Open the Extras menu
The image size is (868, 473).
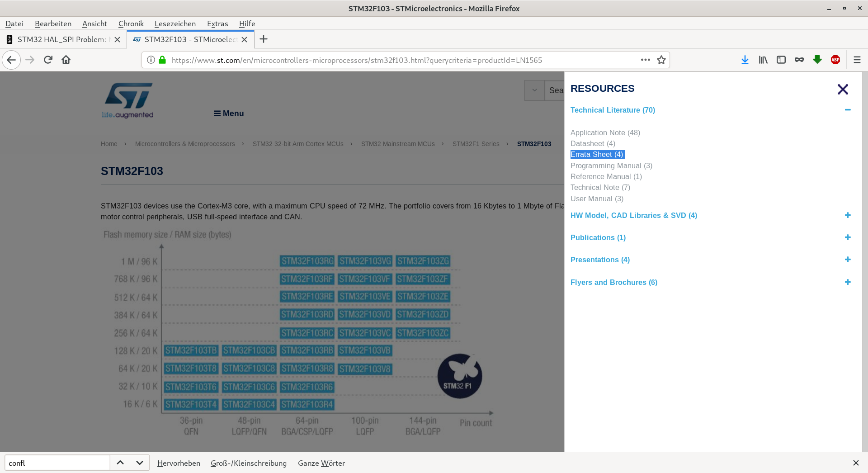217,24
